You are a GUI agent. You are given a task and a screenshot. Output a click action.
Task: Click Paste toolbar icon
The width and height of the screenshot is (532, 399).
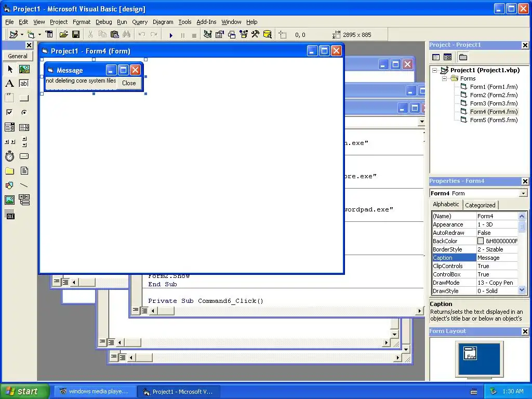pos(115,35)
